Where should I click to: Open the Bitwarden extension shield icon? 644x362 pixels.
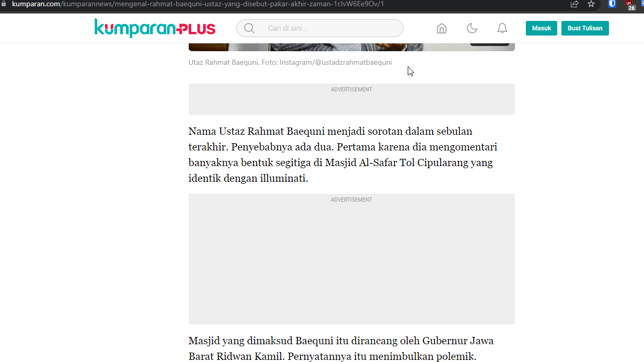(611, 5)
